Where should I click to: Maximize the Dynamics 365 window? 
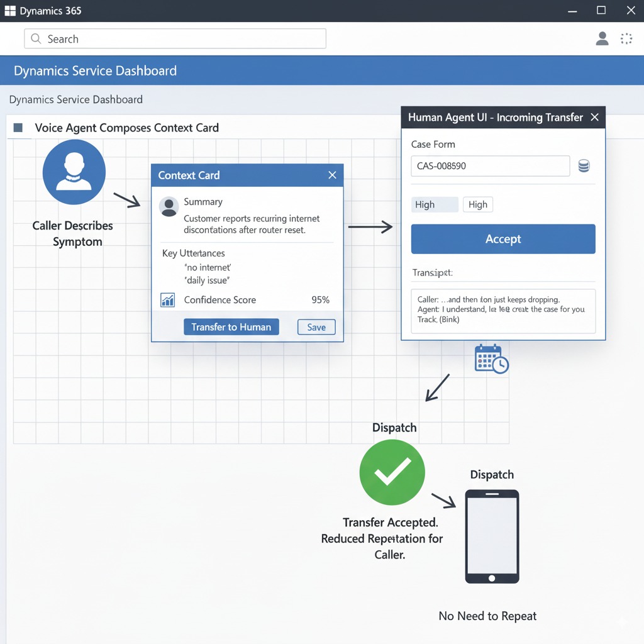tap(601, 10)
